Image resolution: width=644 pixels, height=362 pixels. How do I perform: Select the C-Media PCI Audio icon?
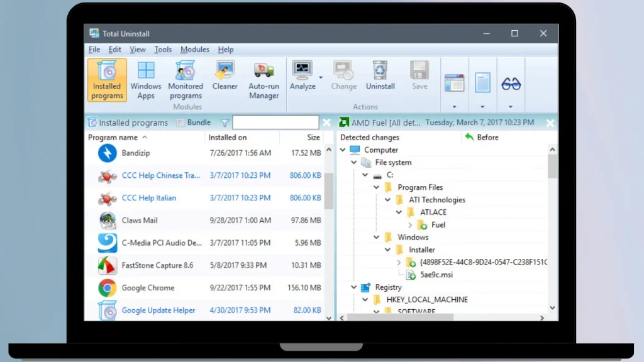tap(107, 243)
